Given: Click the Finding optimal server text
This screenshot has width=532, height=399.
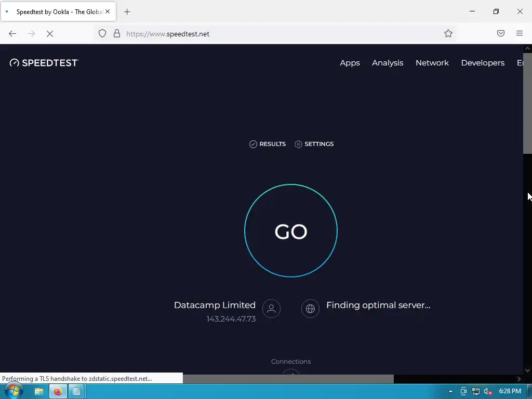Looking at the screenshot, I should (378, 305).
